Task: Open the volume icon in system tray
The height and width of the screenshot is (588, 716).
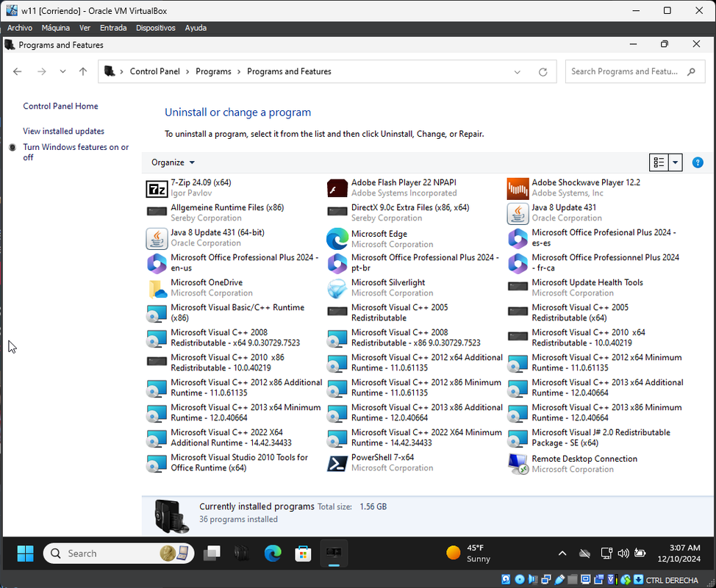Action: point(623,553)
